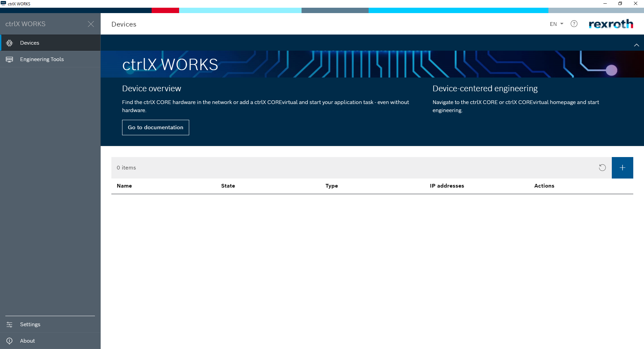Click the Device overview heading
Image resolution: width=644 pixels, height=349 pixels.
pos(152,89)
